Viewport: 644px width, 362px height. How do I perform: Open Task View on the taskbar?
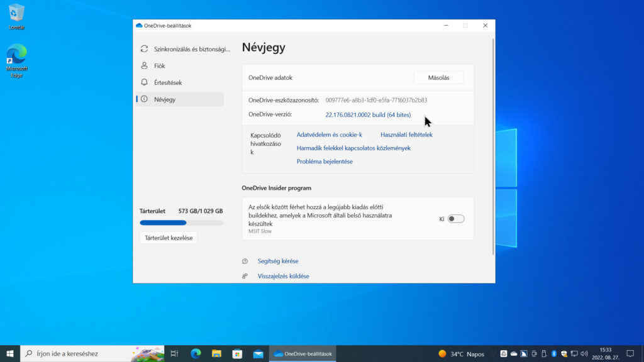point(174,353)
